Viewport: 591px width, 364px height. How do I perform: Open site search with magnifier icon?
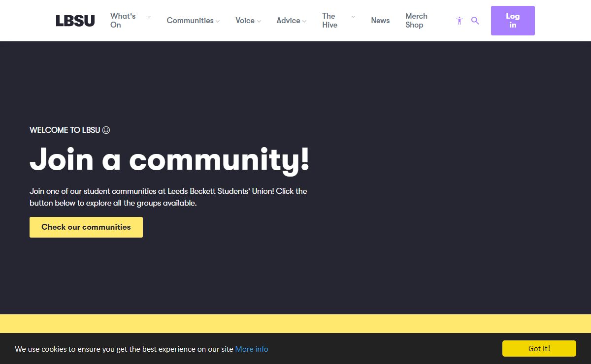475,21
